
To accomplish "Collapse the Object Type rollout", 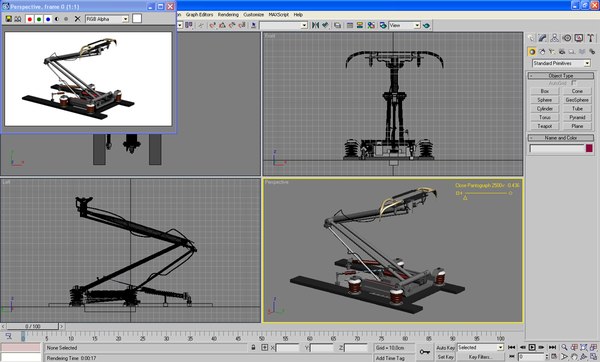I will [561, 75].
